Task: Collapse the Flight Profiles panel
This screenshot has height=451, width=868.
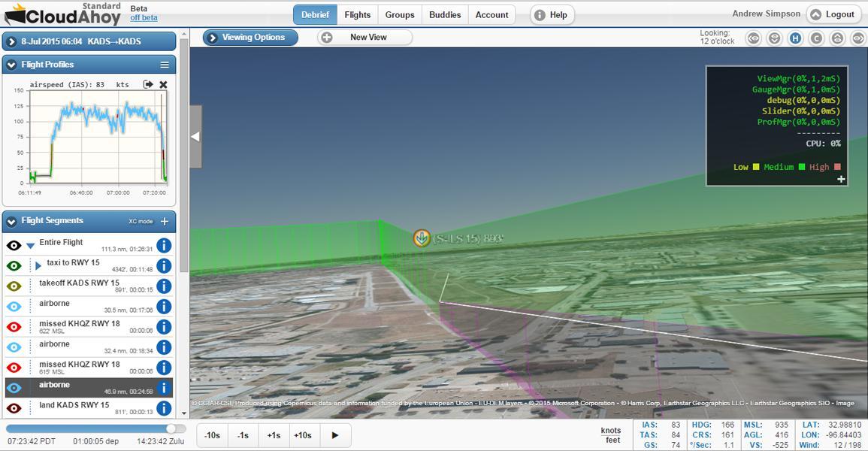Action: [x=11, y=65]
